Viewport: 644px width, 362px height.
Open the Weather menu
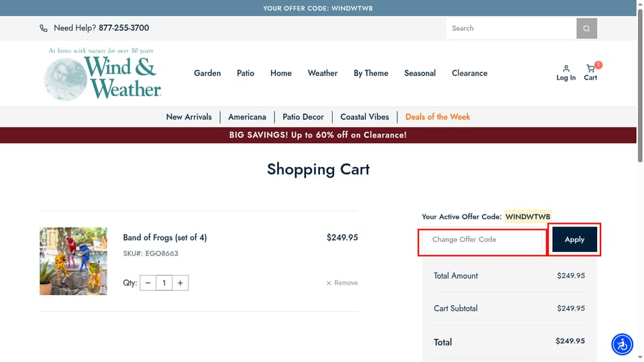pos(323,73)
